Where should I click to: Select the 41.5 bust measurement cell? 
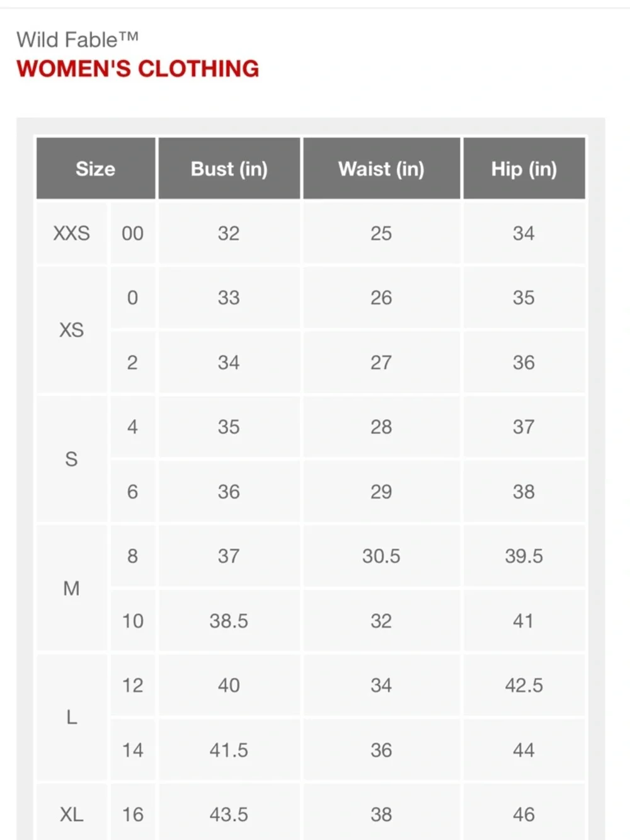(229, 750)
